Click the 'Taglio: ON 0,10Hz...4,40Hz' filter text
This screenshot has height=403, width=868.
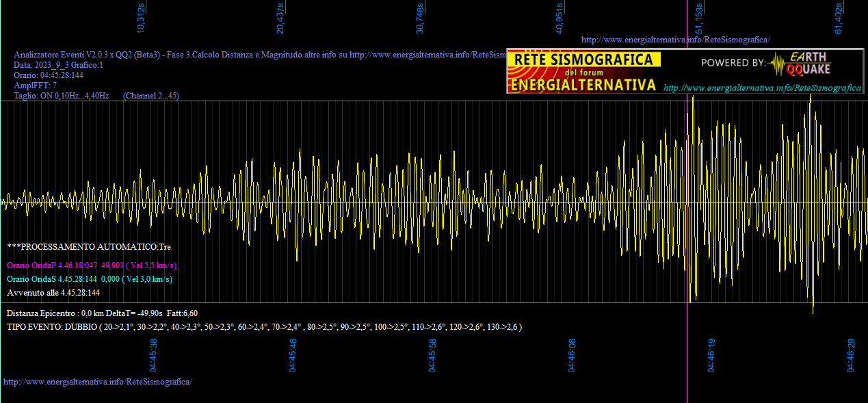[x=62, y=96]
